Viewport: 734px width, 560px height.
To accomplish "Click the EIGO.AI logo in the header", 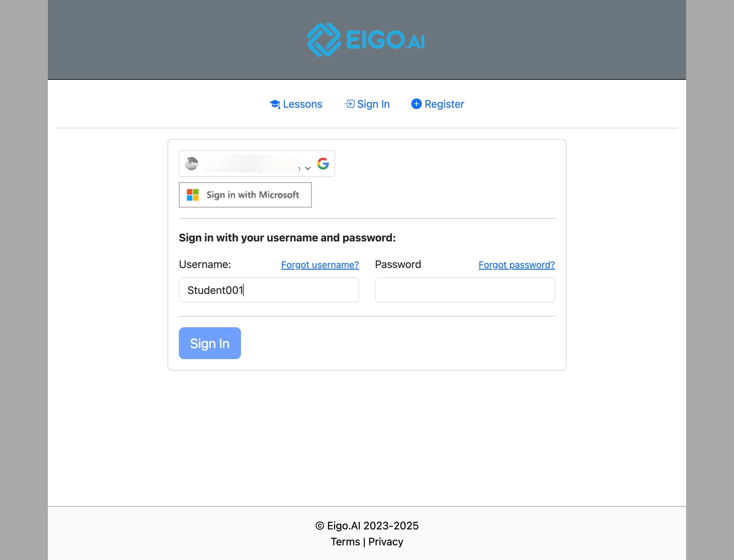I will (x=366, y=40).
